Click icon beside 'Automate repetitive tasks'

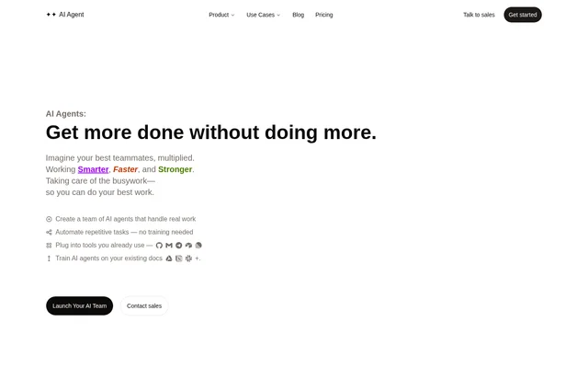pyautogui.click(x=49, y=232)
